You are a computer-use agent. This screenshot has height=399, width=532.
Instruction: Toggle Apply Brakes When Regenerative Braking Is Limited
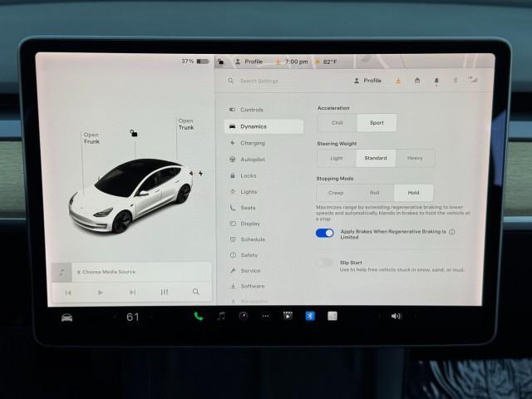click(x=325, y=234)
